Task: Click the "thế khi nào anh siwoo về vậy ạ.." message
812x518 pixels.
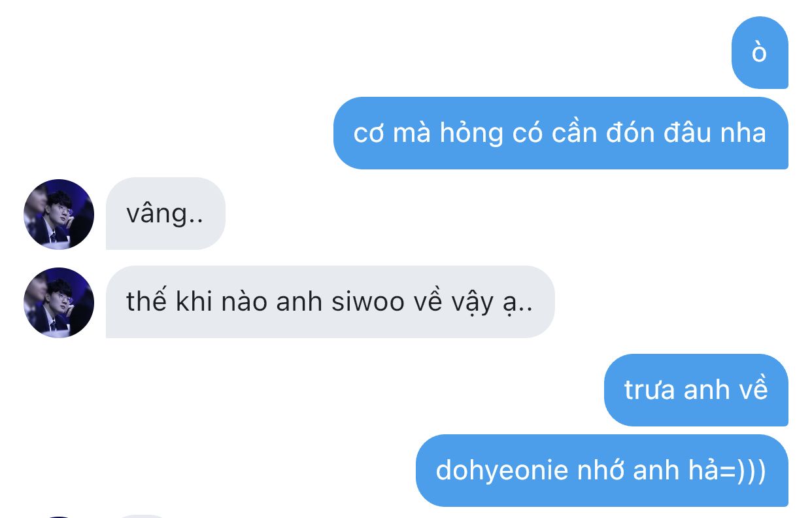Action: [330, 302]
